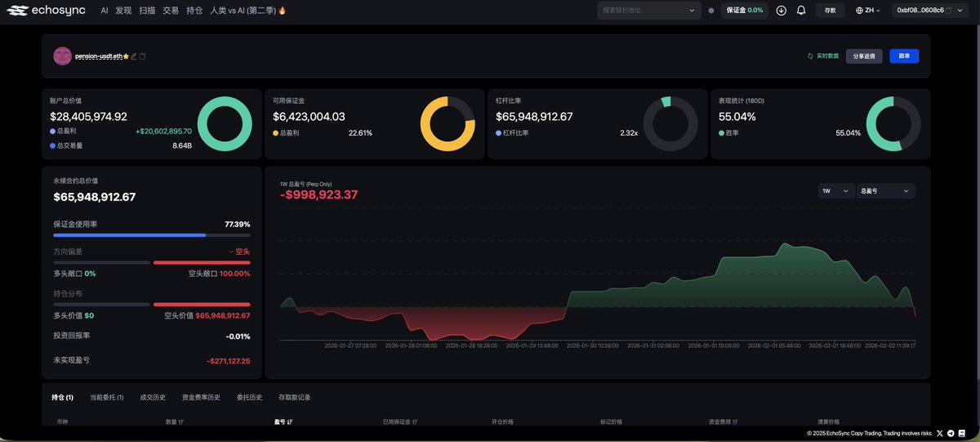
Task: Click the 分享返佣 button
Action: (864, 56)
